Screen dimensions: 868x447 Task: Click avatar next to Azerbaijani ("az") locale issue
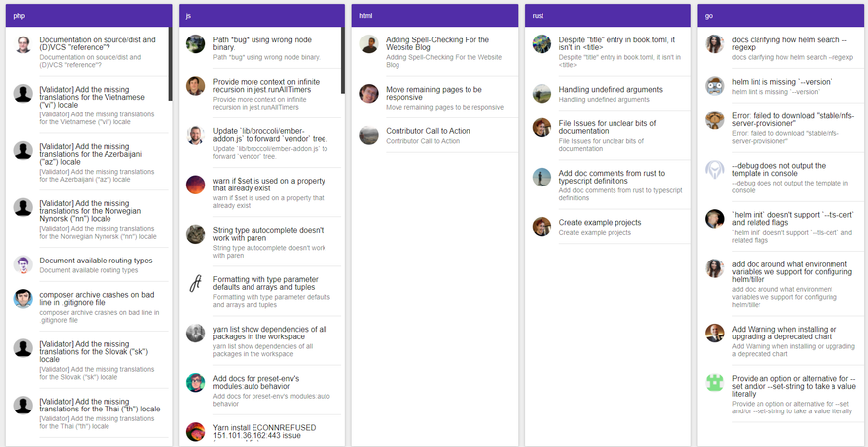click(23, 151)
